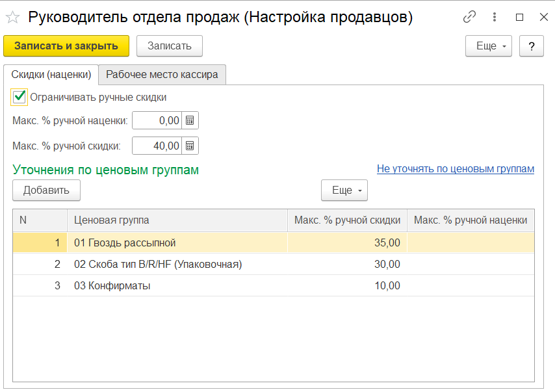Click 'Записать и закрыть' button
Screen dimensions: 555x392
pos(66,46)
